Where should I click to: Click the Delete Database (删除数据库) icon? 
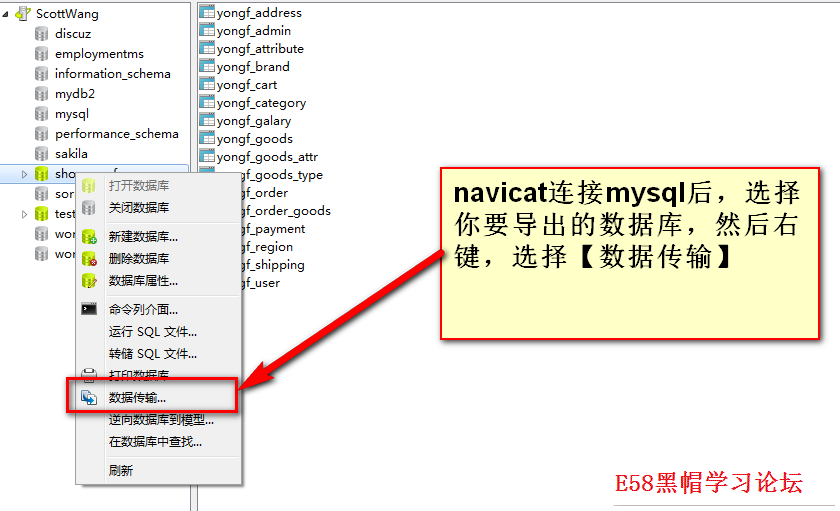[89, 259]
